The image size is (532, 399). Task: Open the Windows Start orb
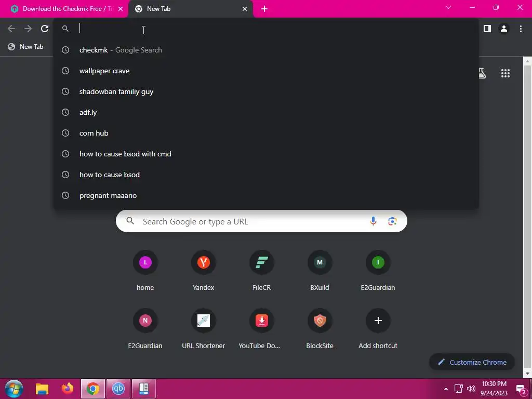[x=14, y=389]
